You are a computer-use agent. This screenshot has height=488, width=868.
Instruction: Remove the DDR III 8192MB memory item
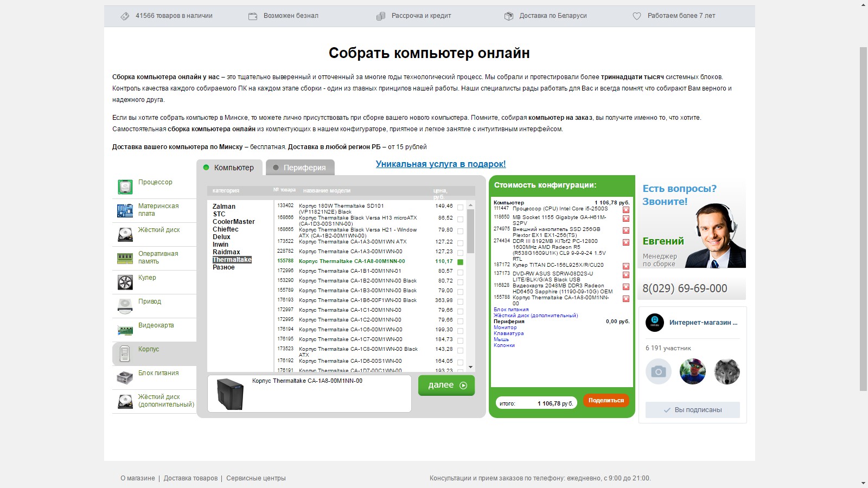point(626,242)
